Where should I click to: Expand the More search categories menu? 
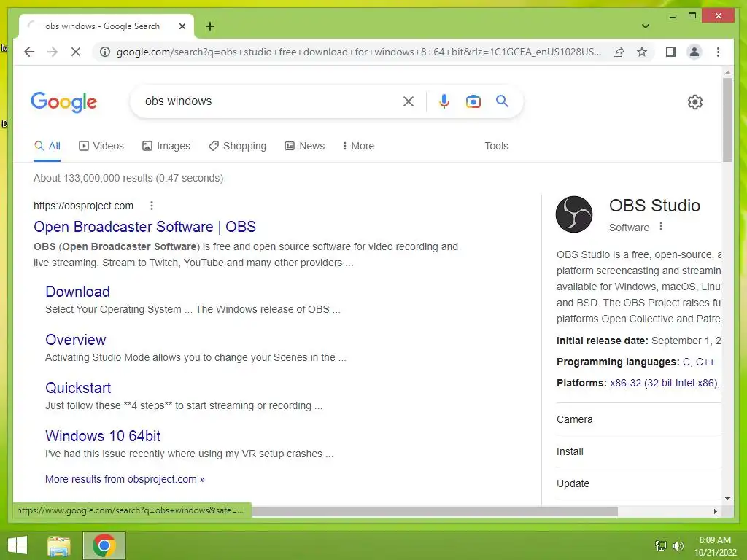(x=358, y=146)
